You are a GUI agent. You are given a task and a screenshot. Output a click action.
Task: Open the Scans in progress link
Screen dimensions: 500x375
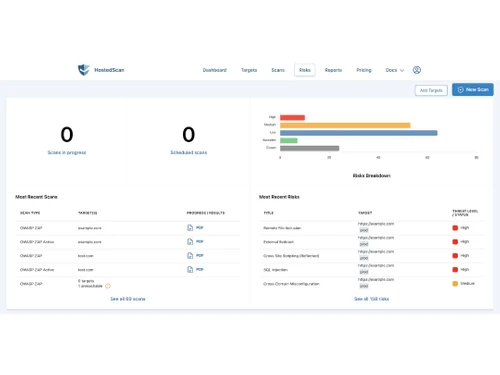tap(67, 152)
